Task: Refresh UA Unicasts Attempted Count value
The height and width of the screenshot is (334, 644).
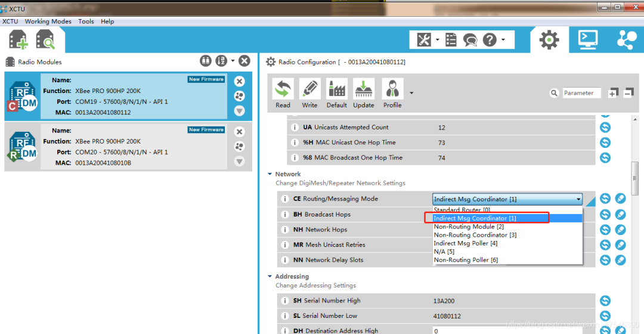Action: pos(605,128)
